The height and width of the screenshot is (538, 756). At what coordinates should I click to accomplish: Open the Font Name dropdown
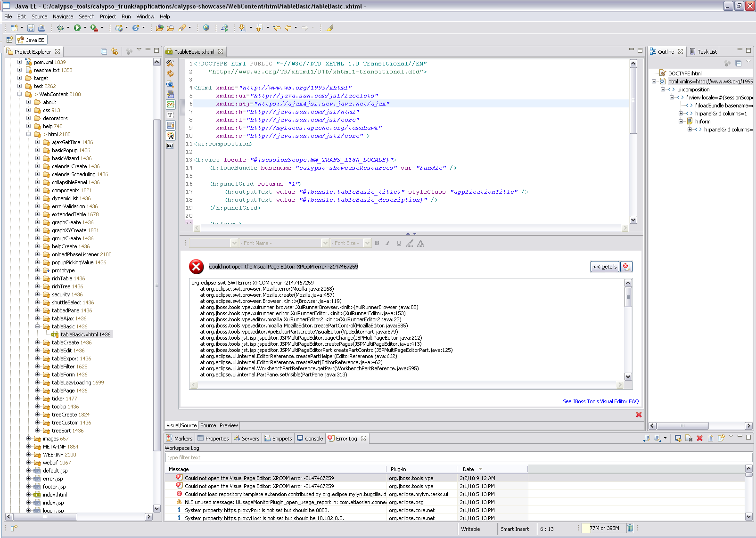coord(325,243)
